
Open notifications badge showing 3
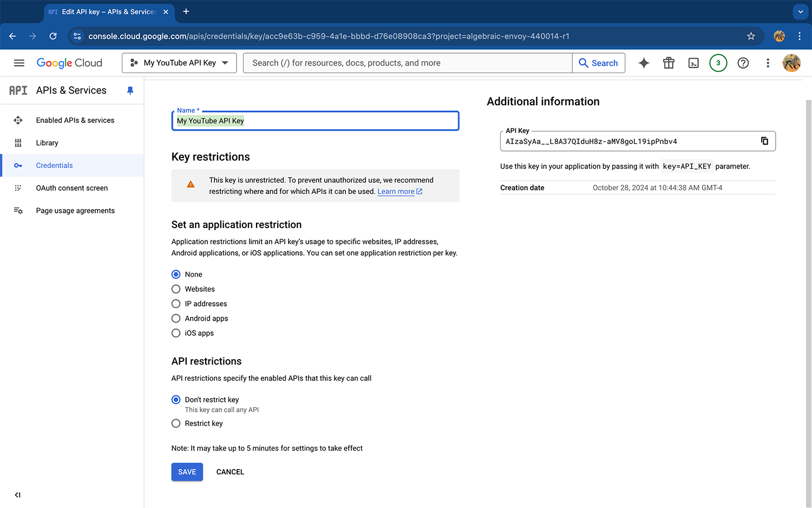click(x=718, y=63)
